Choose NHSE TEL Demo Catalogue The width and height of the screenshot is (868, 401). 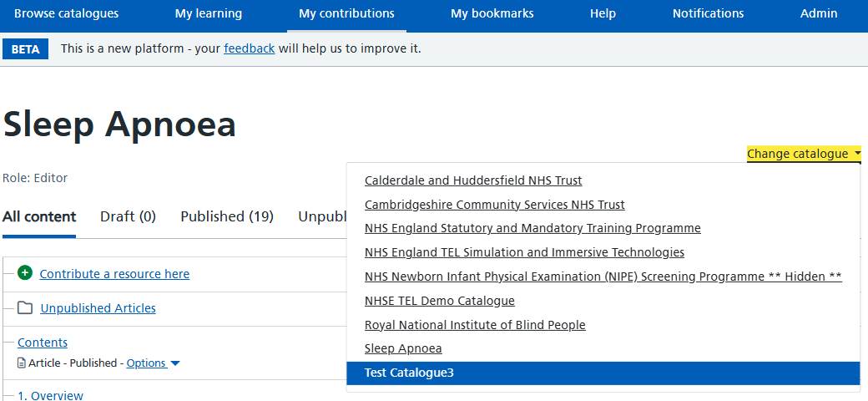440,301
